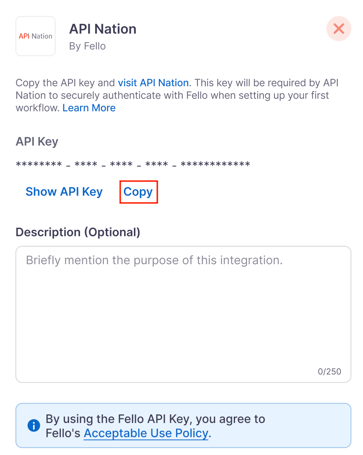Viewport: 363px width, 455px height.
Task: Copy the API key
Action: [x=138, y=192]
